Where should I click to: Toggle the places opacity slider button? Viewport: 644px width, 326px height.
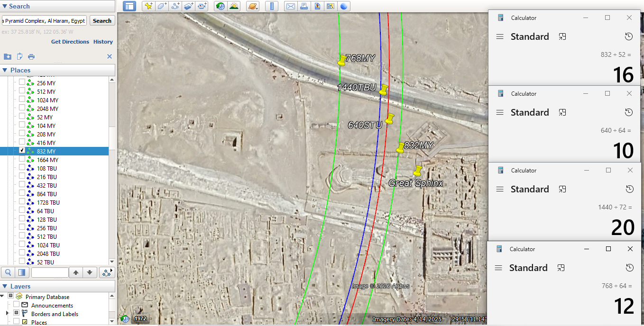point(21,272)
